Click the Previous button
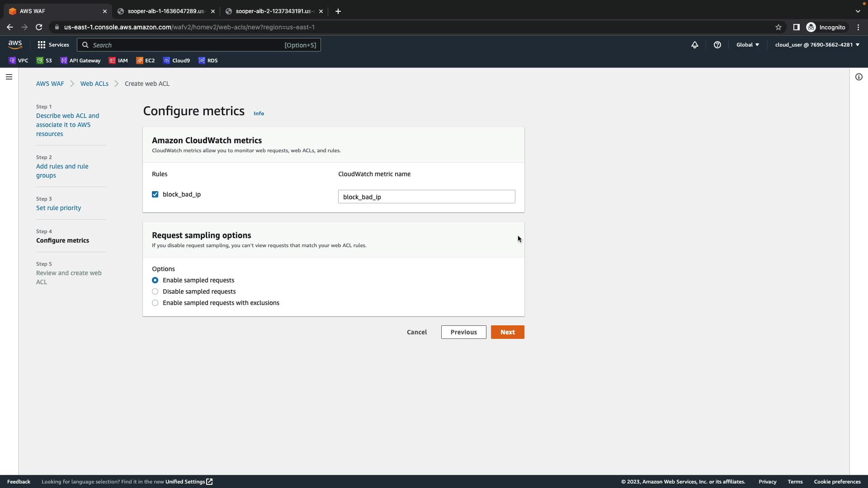This screenshot has width=868, height=488. tap(463, 332)
